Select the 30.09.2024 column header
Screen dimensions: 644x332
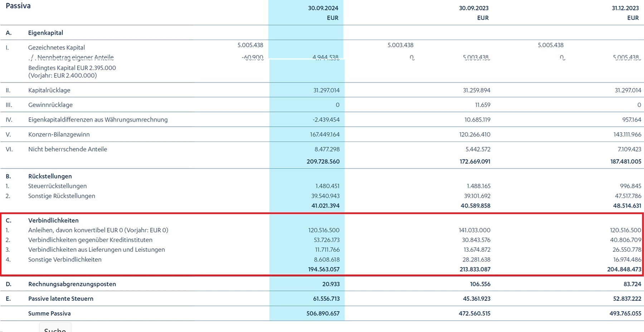pyautogui.click(x=323, y=8)
